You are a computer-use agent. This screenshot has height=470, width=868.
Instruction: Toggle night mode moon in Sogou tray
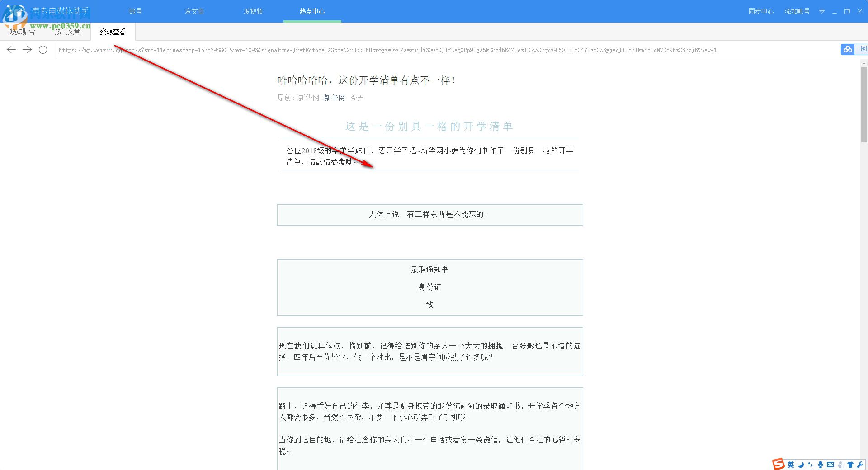(800, 465)
